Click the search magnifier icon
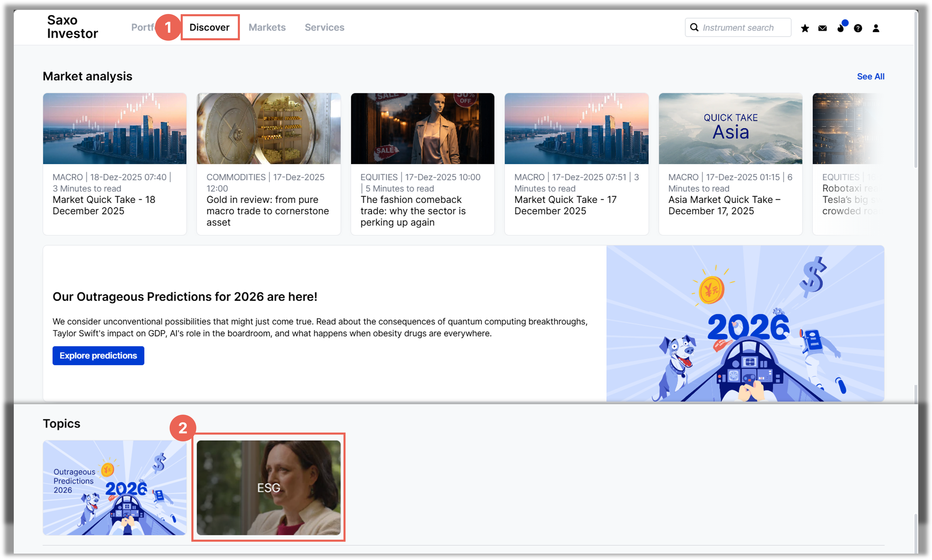Image resolution: width=932 pixels, height=560 pixels. (x=694, y=28)
